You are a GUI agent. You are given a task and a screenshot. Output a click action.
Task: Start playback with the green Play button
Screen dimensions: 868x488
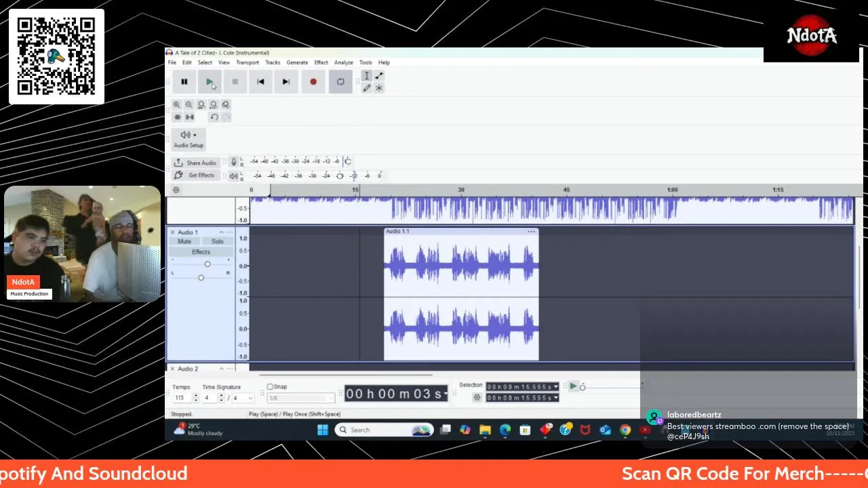coord(210,82)
